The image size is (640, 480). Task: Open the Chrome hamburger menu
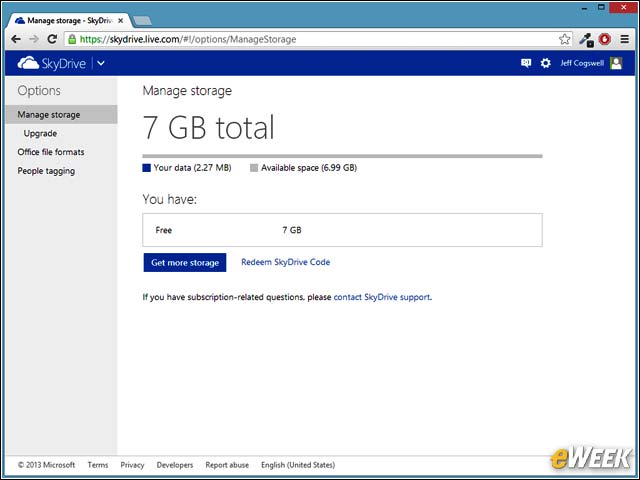(624, 39)
